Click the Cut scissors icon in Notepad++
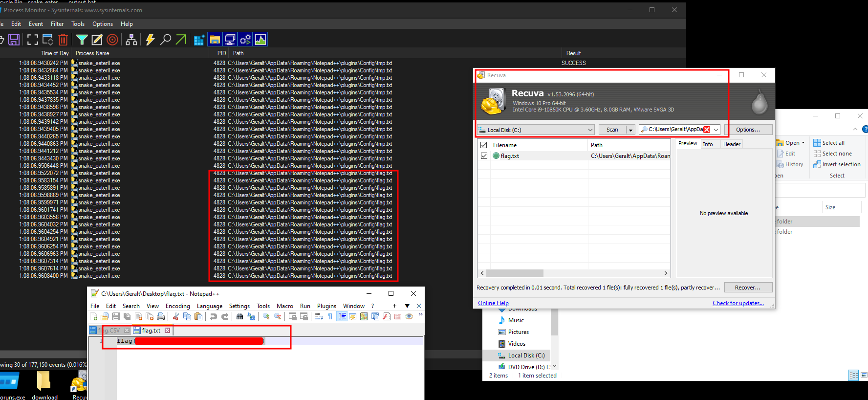868x400 pixels. click(x=175, y=316)
